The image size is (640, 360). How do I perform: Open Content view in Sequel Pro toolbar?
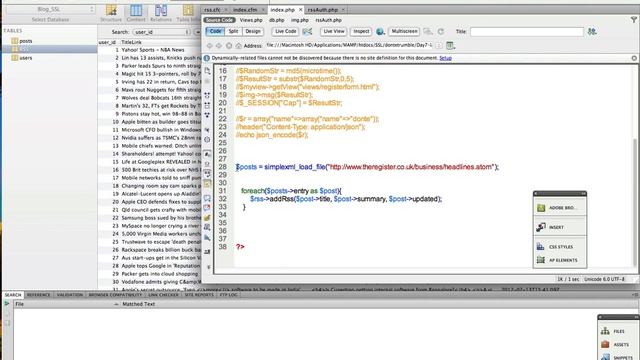[x=136, y=13]
